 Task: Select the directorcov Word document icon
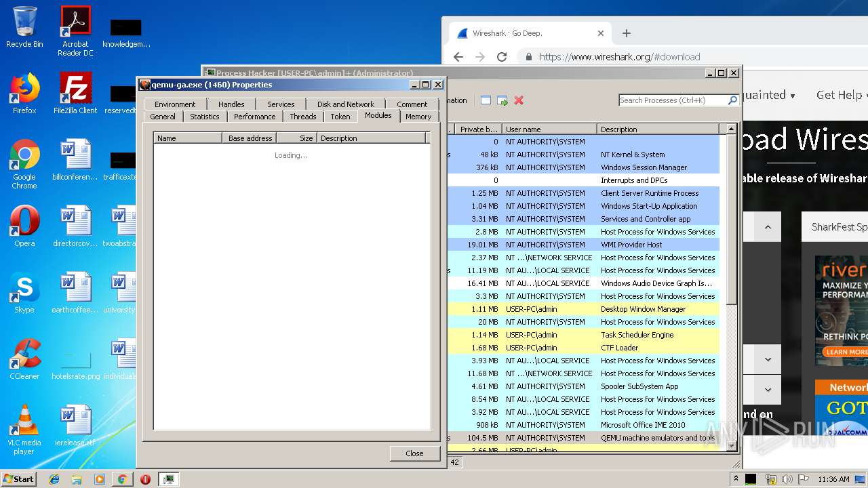pos(75,226)
